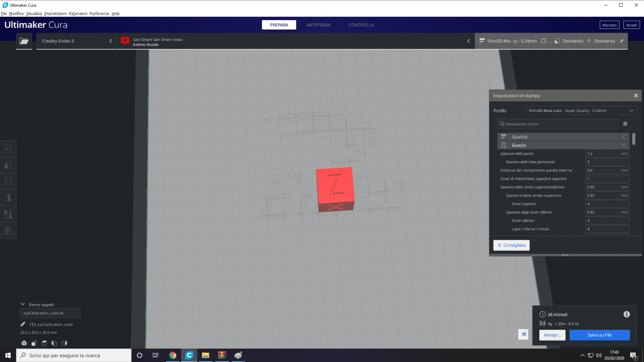Click the pencil icon beside CE3_xyzCalibration_cube
Screen dimensions: 644x362
click(x=23, y=324)
